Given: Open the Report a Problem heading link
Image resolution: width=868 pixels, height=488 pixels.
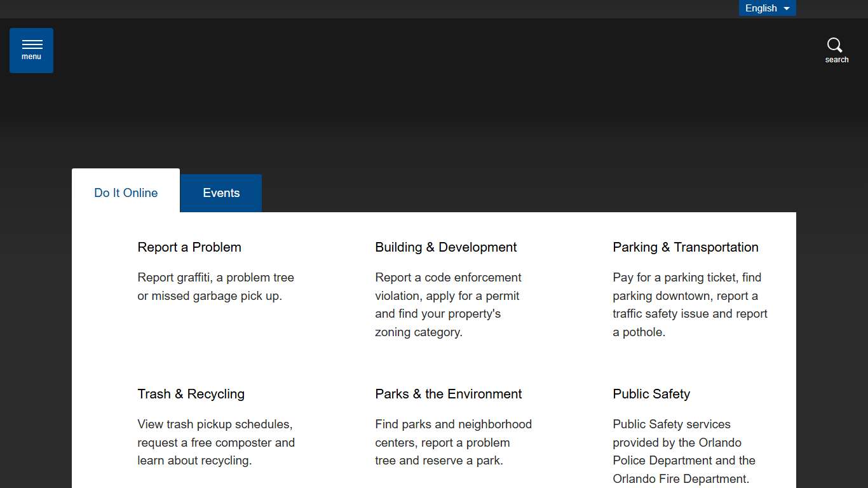Looking at the screenshot, I should tap(189, 247).
